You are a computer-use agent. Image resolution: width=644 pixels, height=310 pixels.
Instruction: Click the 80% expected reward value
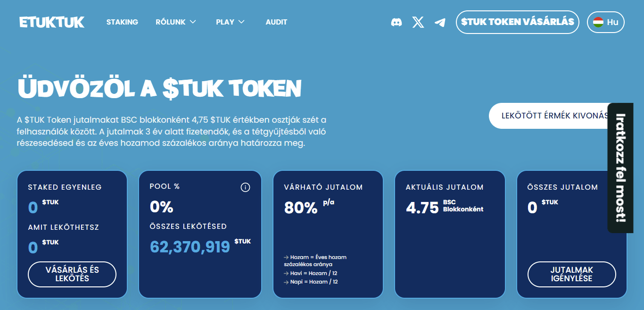(301, 208)
